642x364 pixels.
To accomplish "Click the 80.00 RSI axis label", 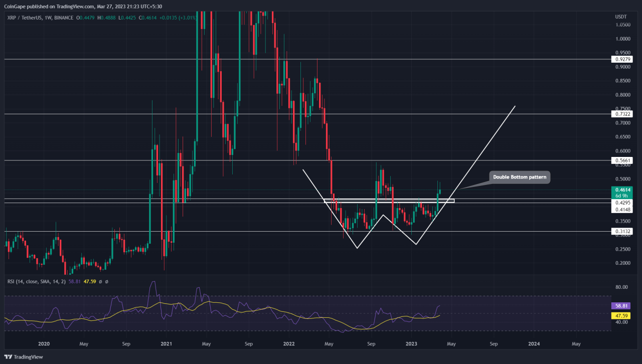I will pyautogui.click(x=620, y=287).
